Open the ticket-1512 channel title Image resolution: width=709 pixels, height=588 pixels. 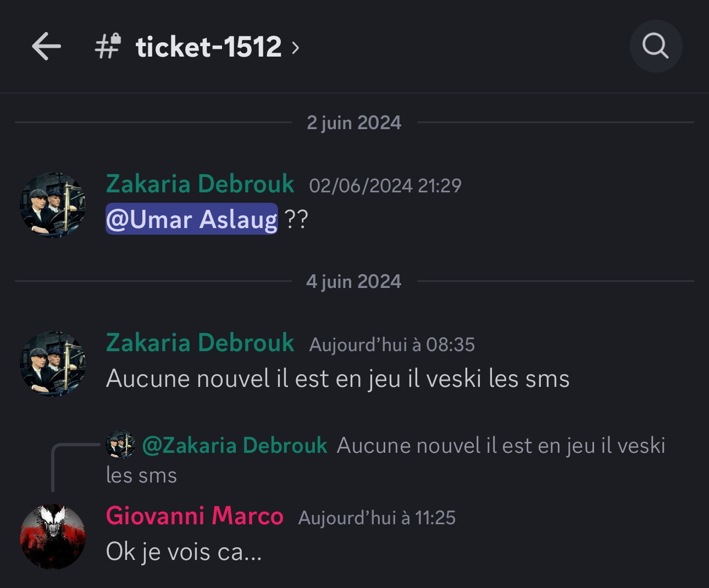208,47
